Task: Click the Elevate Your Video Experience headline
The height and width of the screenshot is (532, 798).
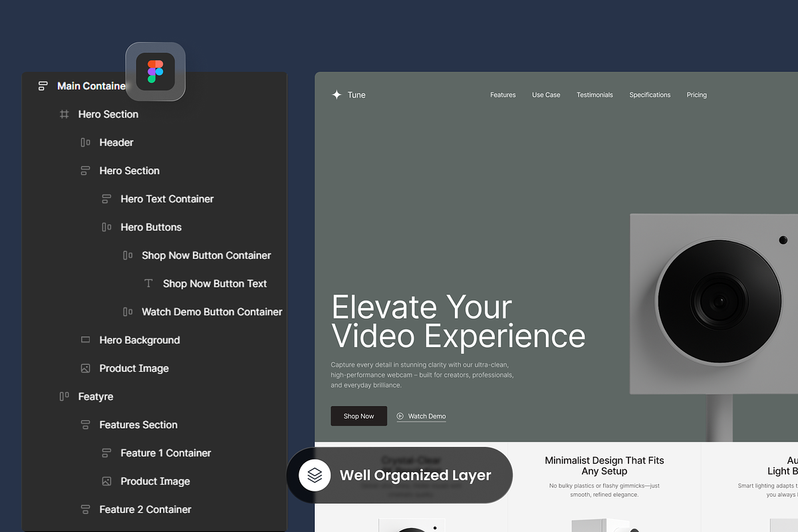Action: click(x=458, y=321)
